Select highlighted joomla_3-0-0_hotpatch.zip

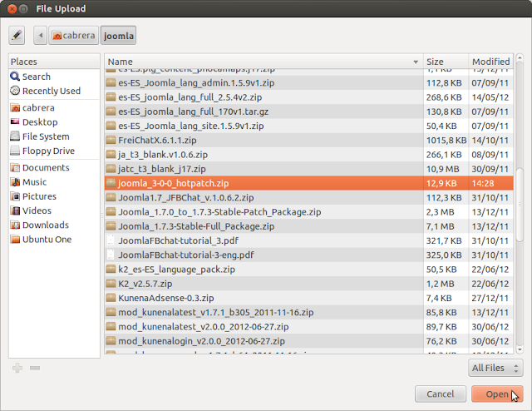coord(308,183)
